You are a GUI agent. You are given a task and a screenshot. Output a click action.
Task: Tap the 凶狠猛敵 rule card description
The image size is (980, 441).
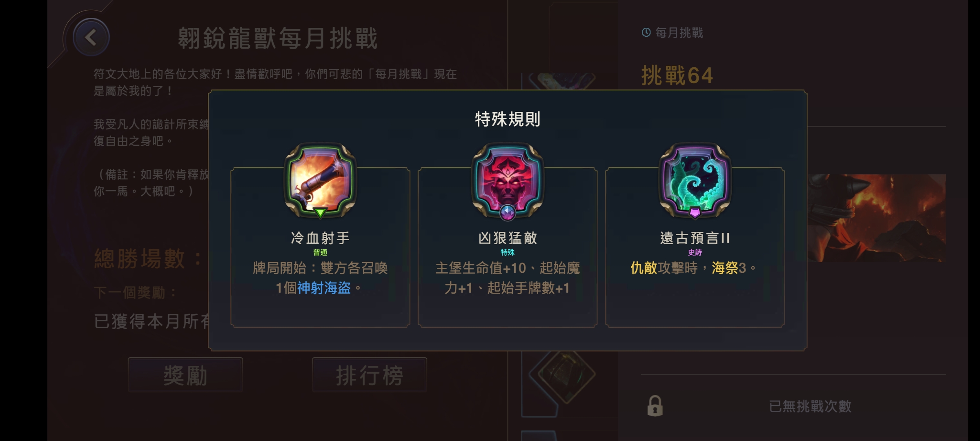point(508,278)
